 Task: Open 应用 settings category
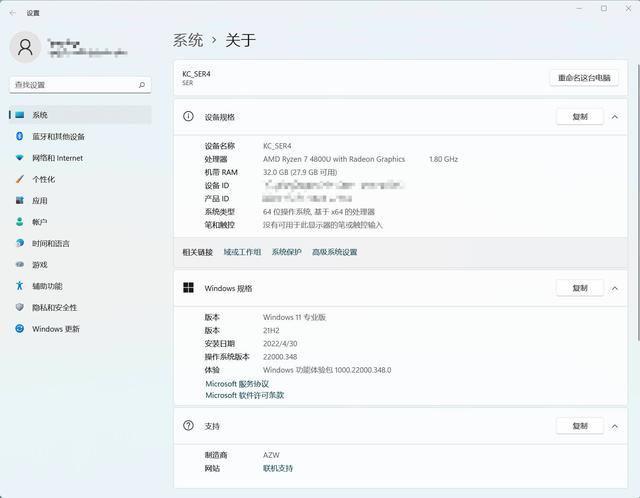[39, 201]
